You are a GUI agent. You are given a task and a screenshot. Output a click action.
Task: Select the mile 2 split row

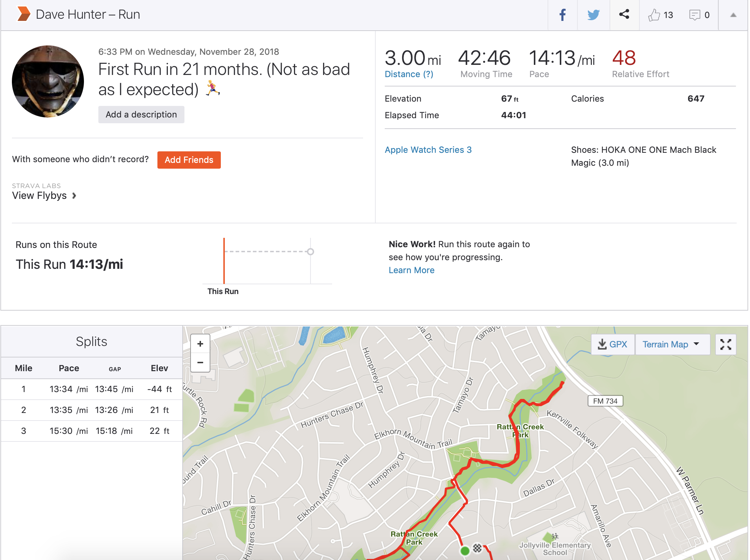(x=91, y=410)
